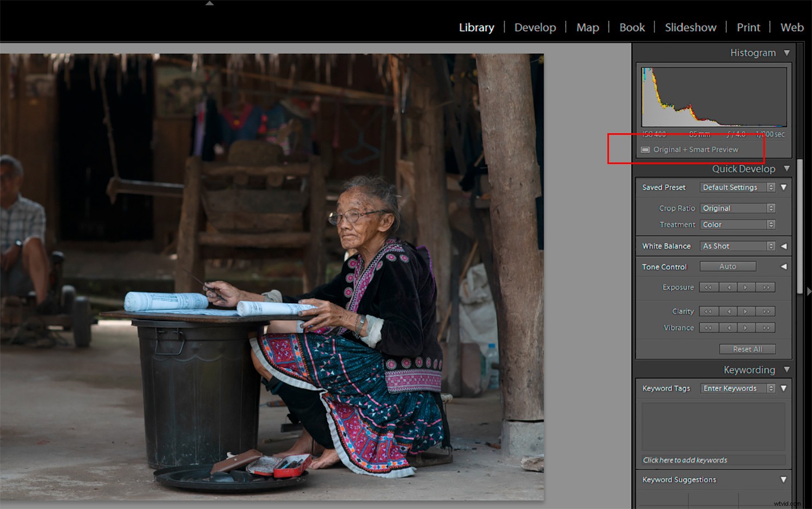This screenshot has width=812, height=509.
Task: Click the Exposure single increase arrow
Action: coord(746,287)
